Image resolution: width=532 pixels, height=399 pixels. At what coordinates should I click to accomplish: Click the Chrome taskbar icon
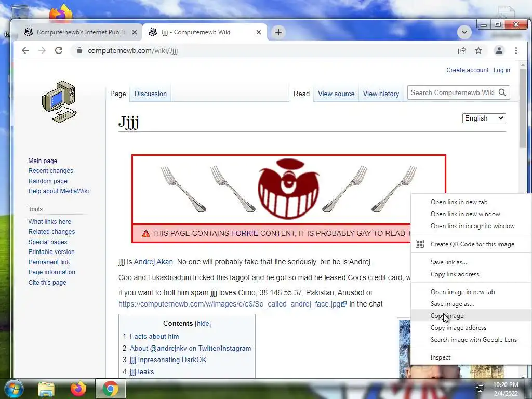coord(111,389)
